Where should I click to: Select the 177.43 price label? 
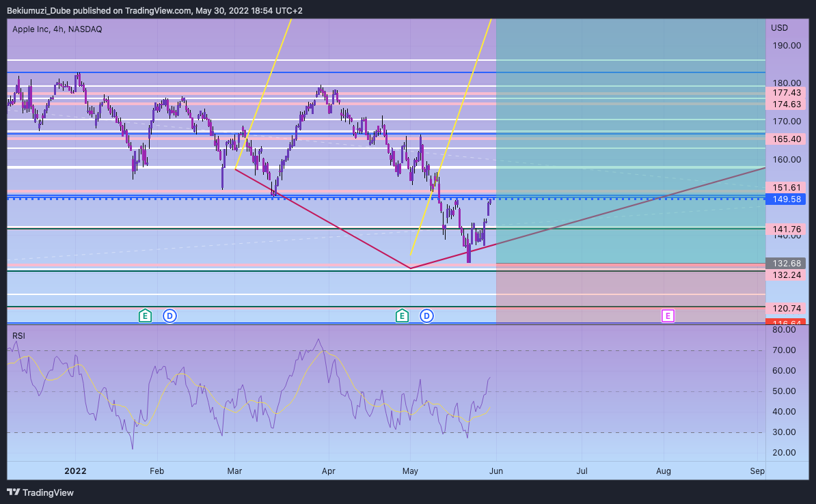[x=786, y=93]
